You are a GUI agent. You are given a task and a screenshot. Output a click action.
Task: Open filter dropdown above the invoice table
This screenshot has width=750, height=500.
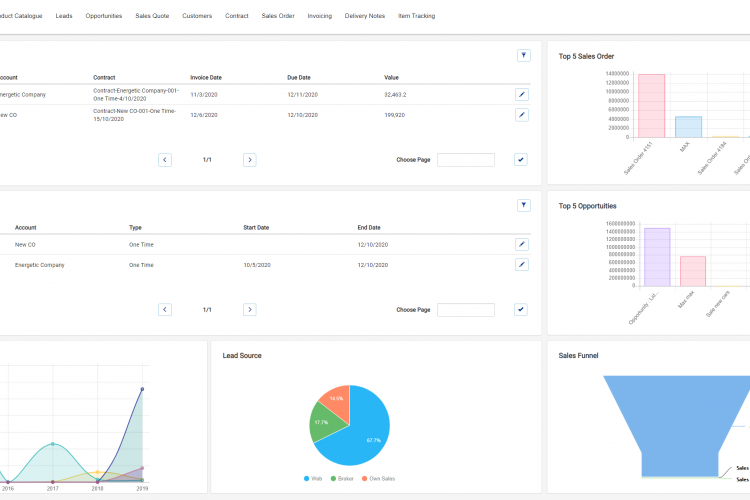524,56
